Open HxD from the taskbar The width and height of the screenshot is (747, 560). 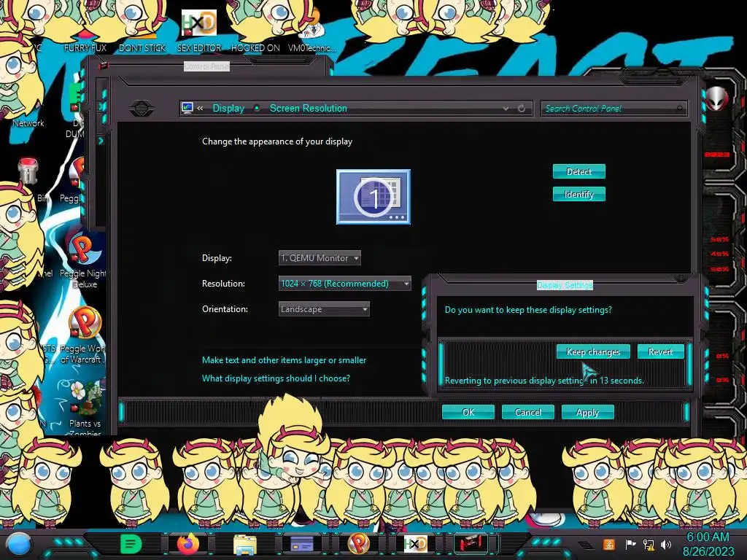(415, 544)
